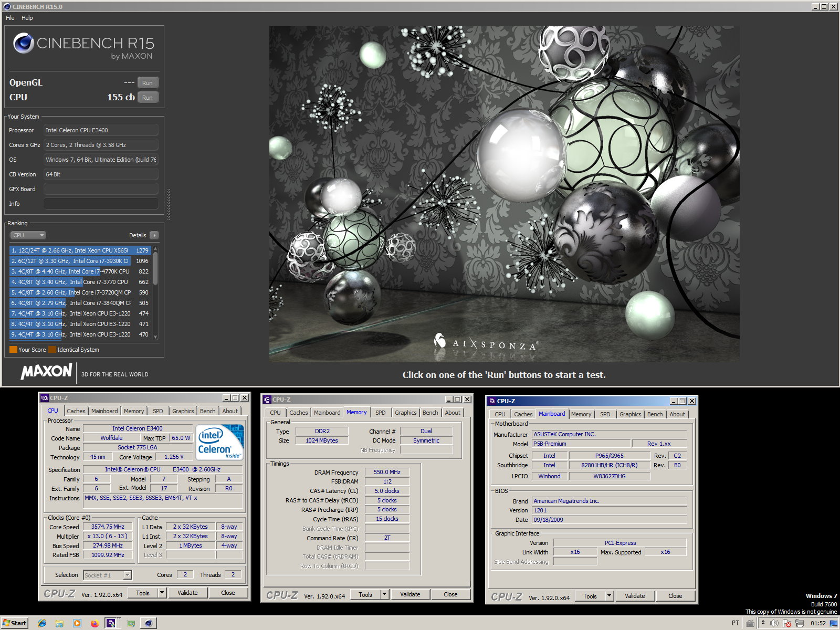Click Tools button in the Mainboard tab CPU-Z window
Screen dimensions: 840x630
(590, 596)
